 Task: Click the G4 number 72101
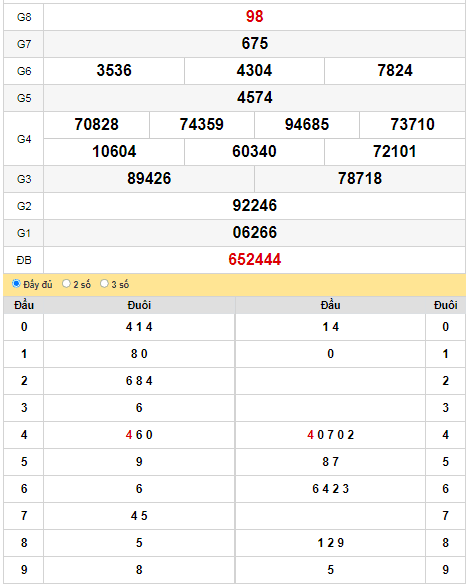[395, 152]
